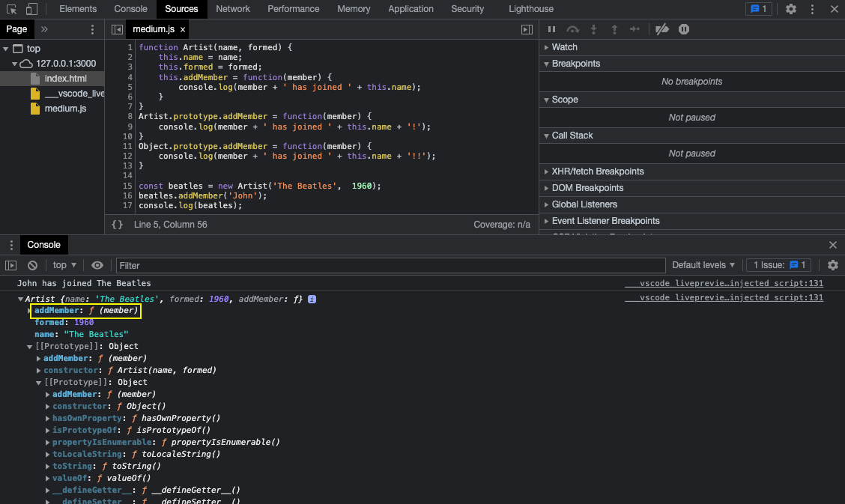Close the medium.js editor tab

tap(183, 30)
